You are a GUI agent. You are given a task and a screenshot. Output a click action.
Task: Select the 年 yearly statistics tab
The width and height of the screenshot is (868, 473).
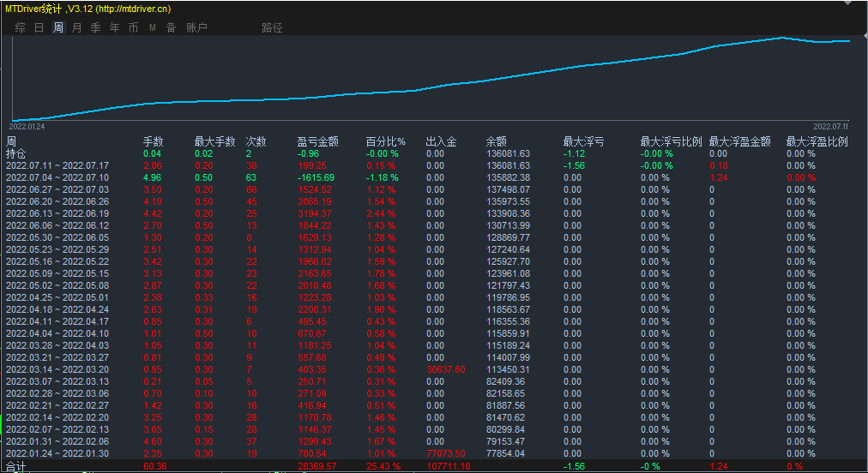[114, 27]
